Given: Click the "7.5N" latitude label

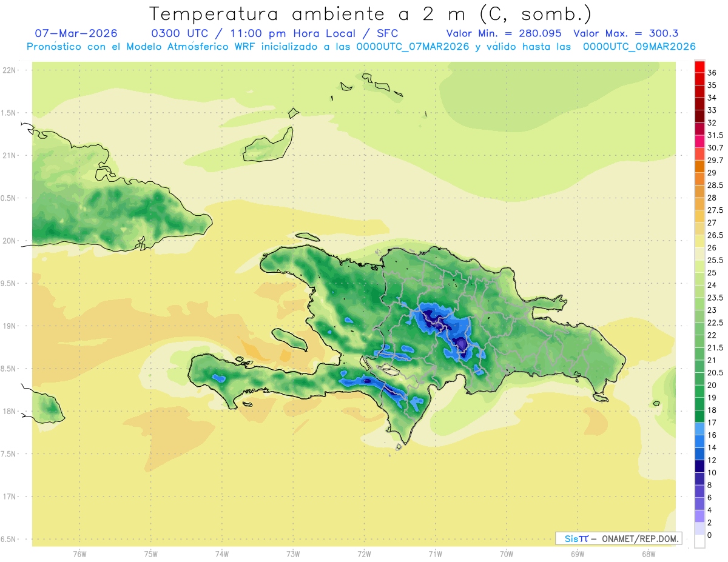Looking at the screenshot, I should click(8, 454).
